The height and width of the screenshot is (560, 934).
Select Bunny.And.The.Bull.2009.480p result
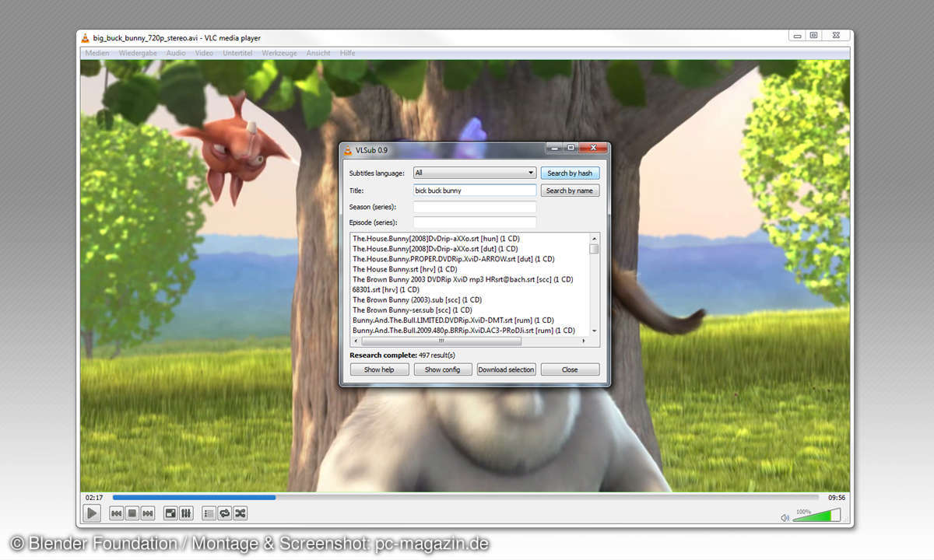click(x=464, y=330)
